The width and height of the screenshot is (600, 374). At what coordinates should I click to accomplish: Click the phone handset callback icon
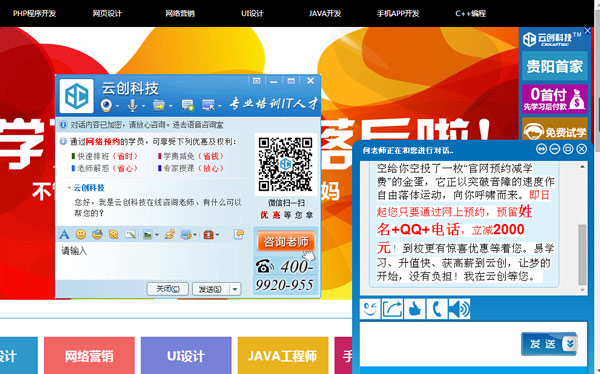coord(437,309)
